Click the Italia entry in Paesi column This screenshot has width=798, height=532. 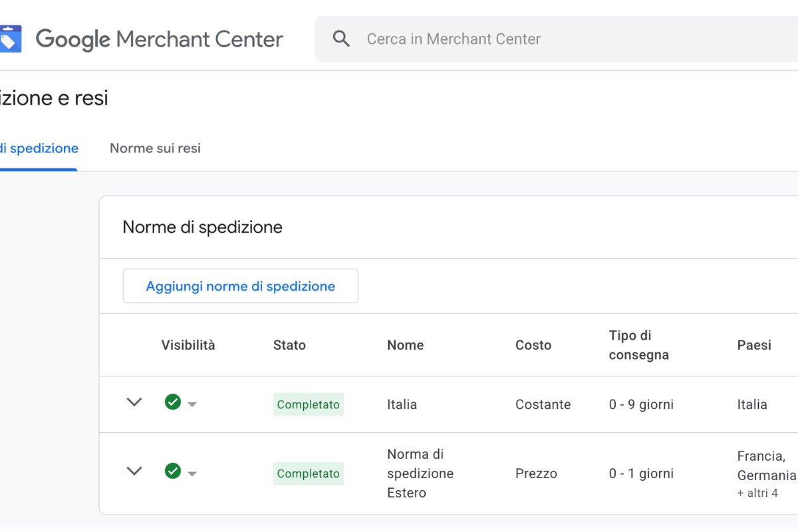752,404
